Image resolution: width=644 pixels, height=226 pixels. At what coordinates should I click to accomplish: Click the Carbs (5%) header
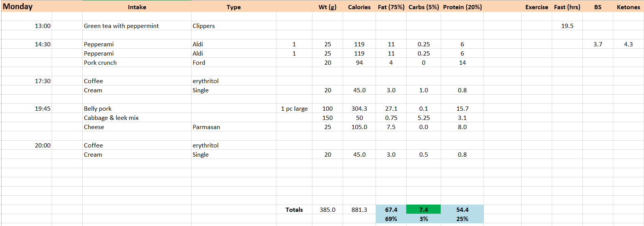click(423, 7)
